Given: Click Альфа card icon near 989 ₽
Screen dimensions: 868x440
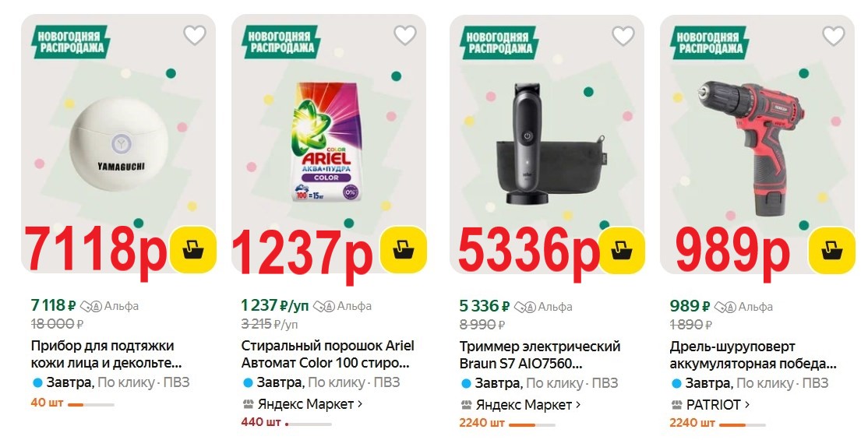Looking at the screenshot, I should click(725, 307).
